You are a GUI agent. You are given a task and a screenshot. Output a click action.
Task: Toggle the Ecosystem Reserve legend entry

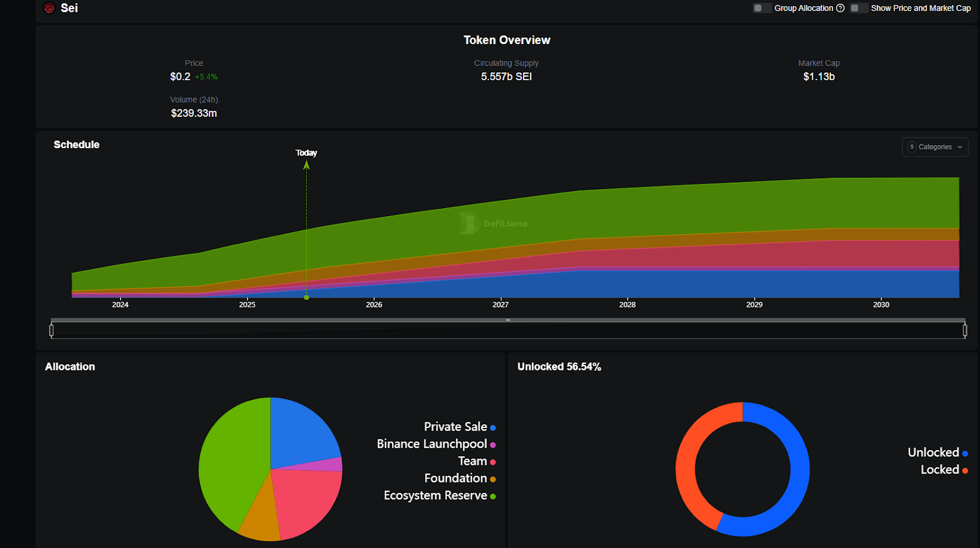point(440,495)
